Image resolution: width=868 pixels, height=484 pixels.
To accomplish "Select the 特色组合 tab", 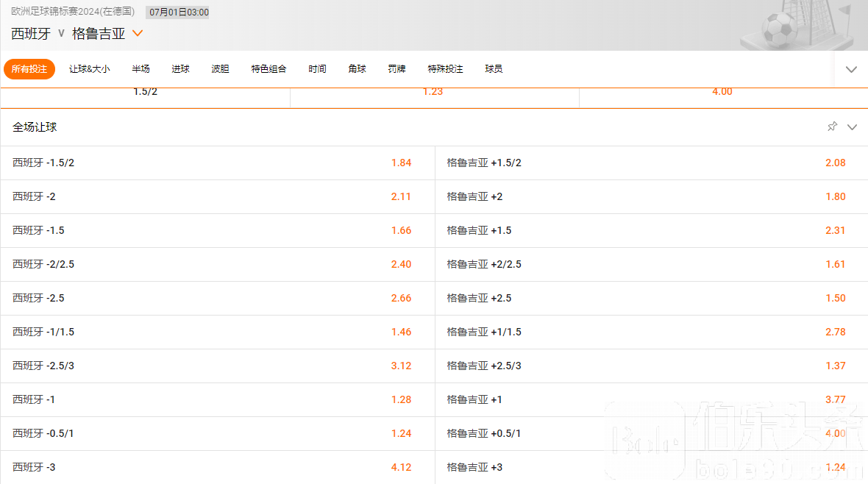I will coord(268,69).
